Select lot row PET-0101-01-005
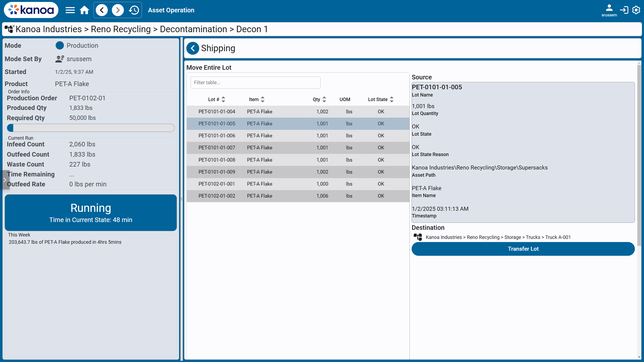Image resolution: width=644 pixels, height=362 pixels. coord(298,124)
